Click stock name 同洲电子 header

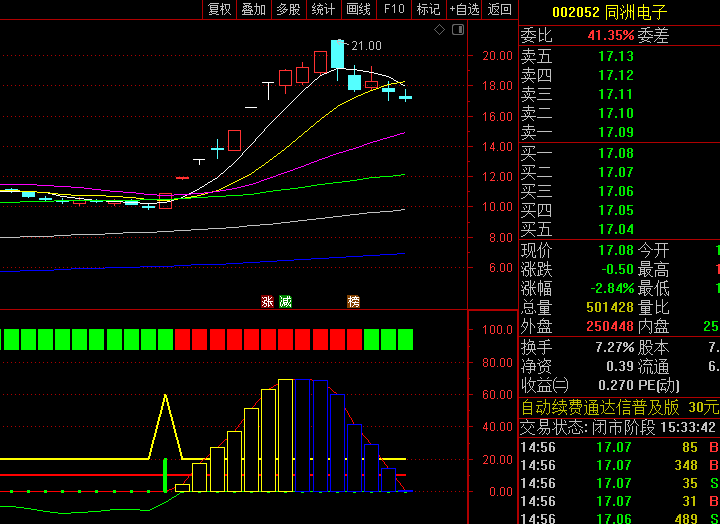tap(636, 12)
